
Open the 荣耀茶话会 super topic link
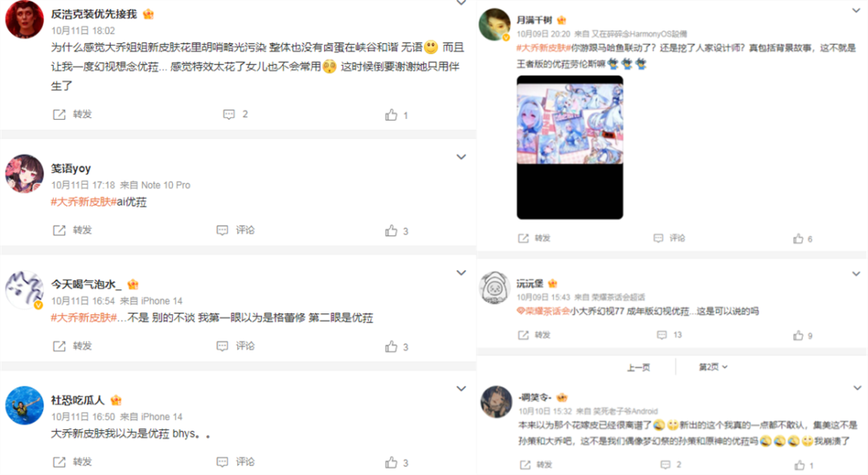pyautogui.click(x=543, y=311)
